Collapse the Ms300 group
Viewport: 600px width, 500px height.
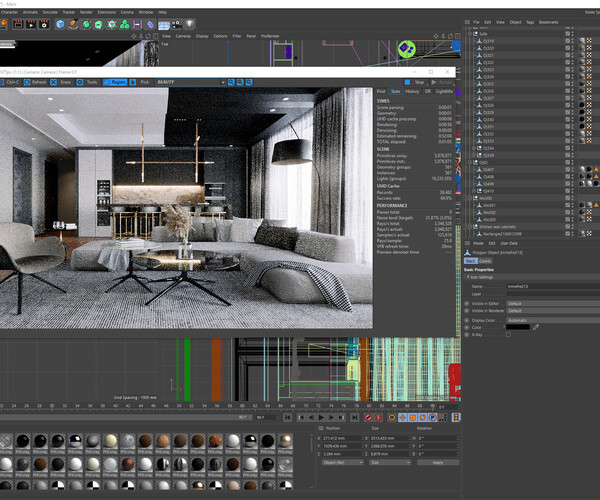[x=470, y=198]
